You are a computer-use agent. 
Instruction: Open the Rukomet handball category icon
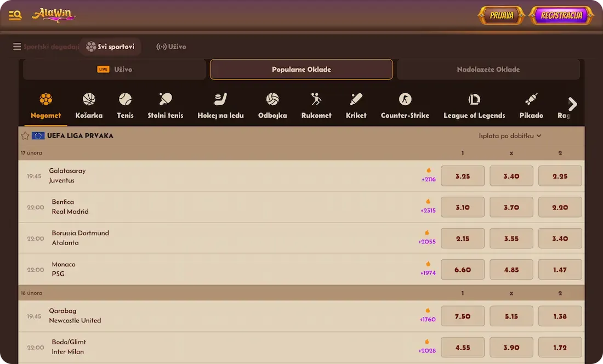point(316,99)
